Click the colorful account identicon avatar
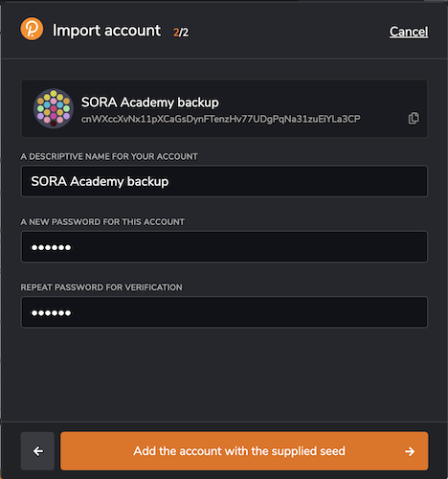448x479 pixels. 54,108
